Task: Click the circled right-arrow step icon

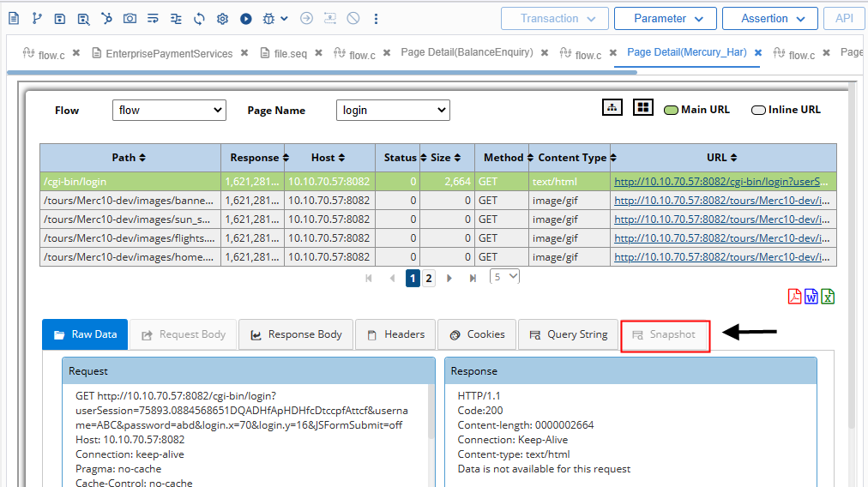Action: point(306,18)
